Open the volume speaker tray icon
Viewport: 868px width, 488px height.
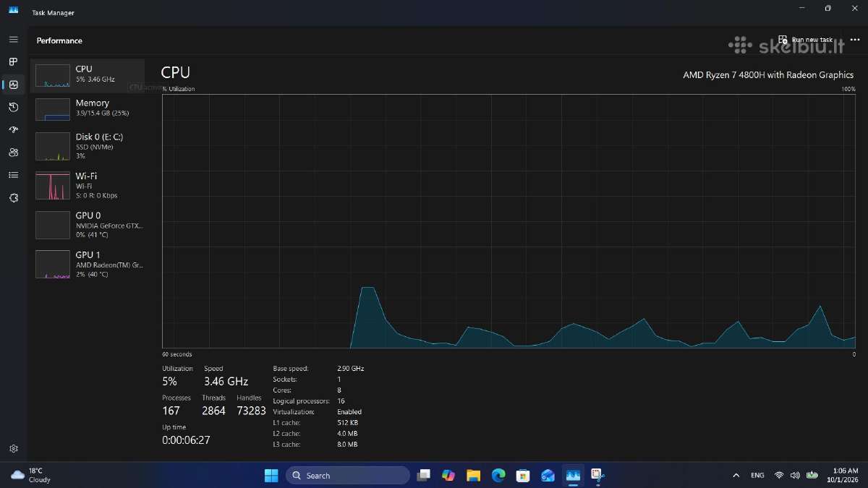[x=795, y=475]
